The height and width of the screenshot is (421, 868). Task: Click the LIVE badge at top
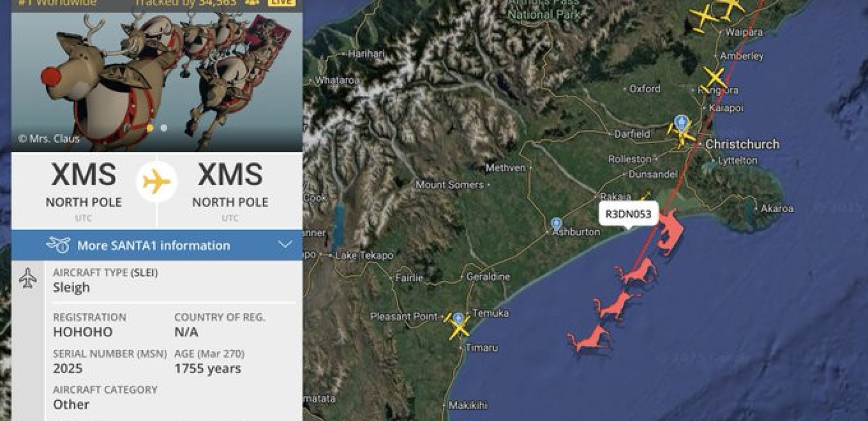click(281, 3)
